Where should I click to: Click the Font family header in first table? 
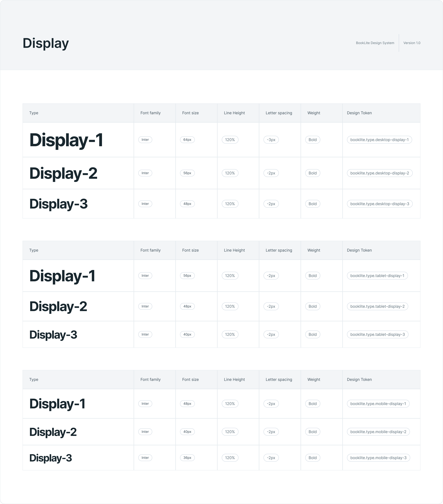pyautogui.click(x=150, y=113)
